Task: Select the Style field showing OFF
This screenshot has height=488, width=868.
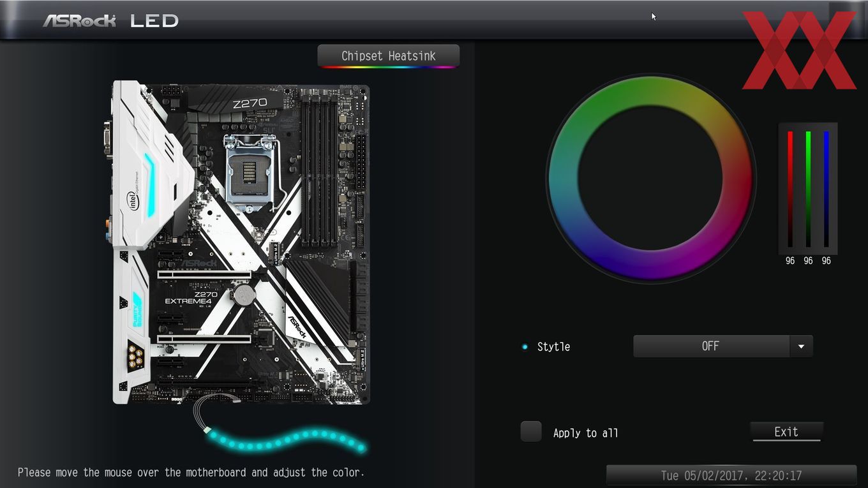Action: click(711, 346)
